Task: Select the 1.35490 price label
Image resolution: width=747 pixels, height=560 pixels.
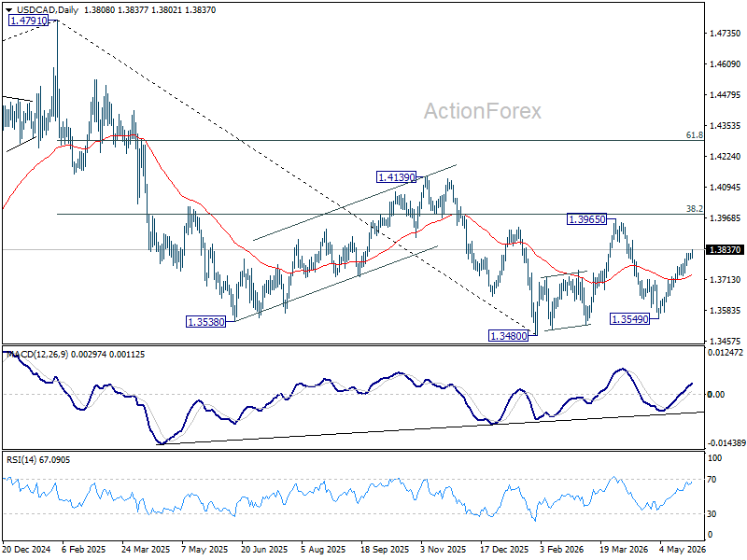Action: tap(629, 319)
